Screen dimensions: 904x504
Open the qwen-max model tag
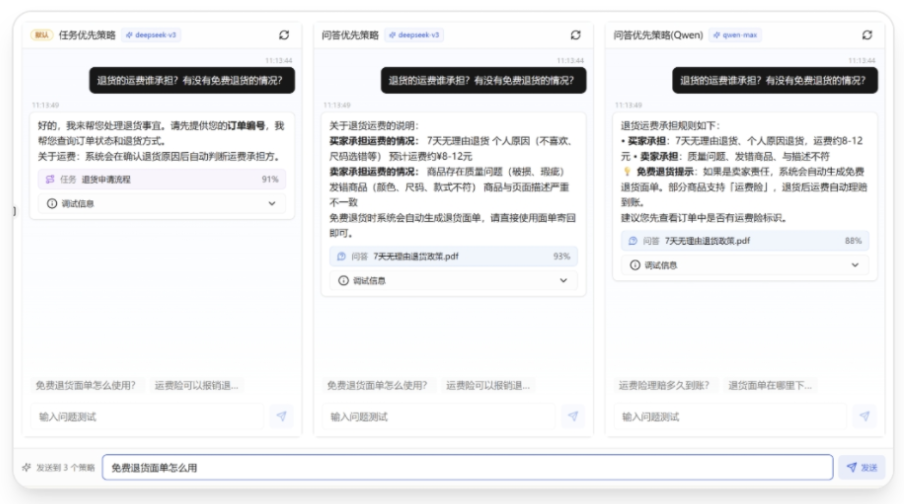(x=735, y=35)
